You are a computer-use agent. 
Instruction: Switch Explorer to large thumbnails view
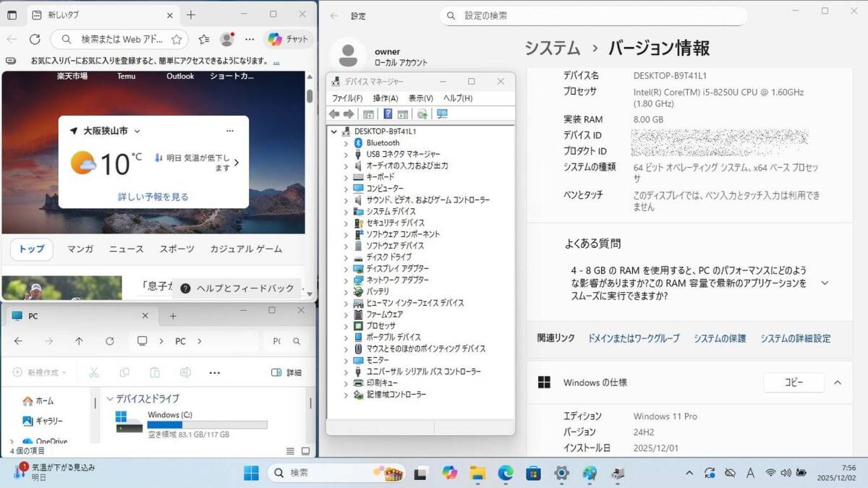coord(305,451)
